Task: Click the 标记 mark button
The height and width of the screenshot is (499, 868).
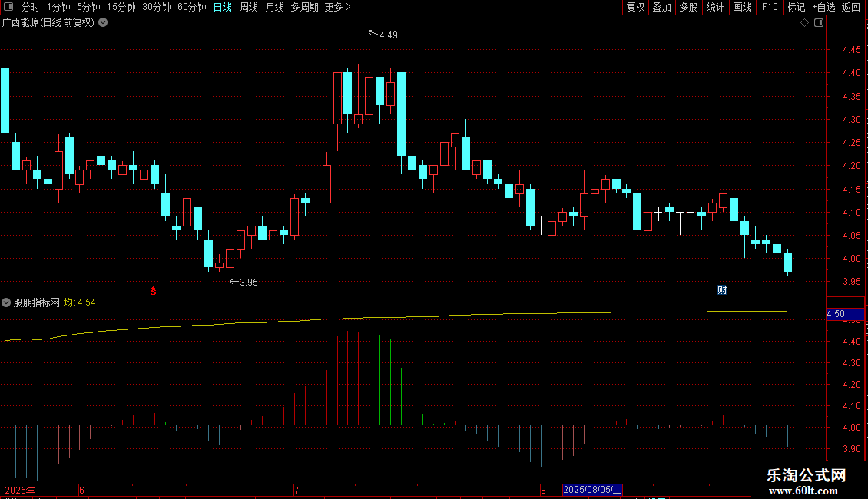Action: coord(796,7)
